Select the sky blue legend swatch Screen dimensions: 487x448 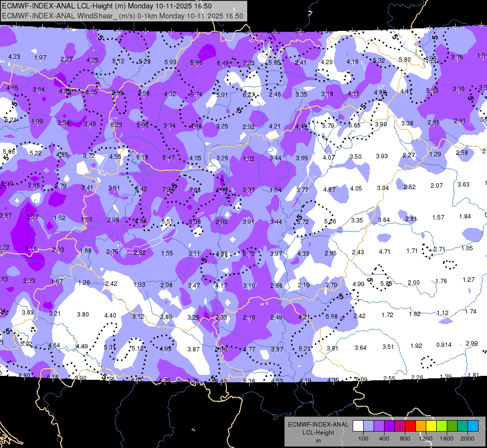[x=473, y=426]
